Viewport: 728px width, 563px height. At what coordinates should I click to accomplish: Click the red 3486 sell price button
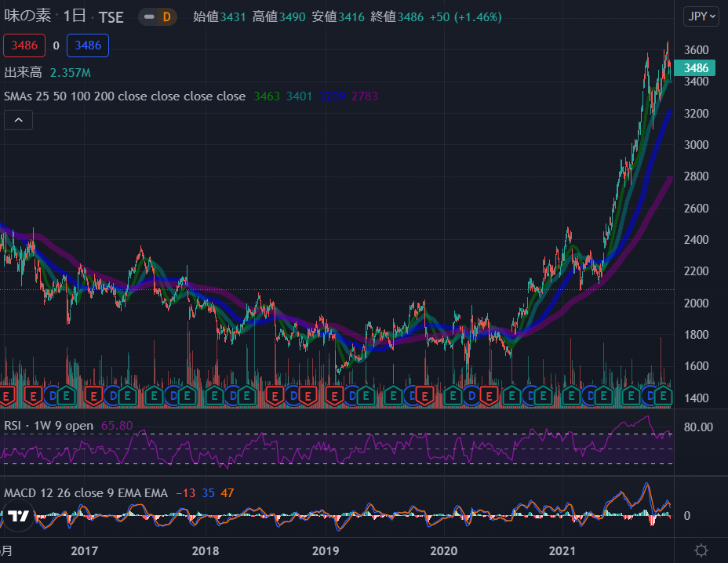point(24,45)
